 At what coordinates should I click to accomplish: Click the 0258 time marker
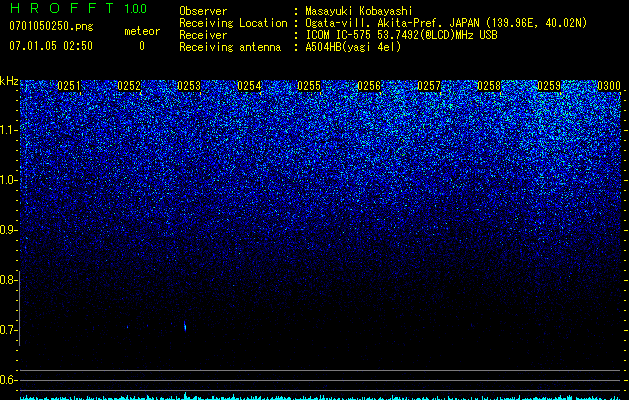[x=489, y=86]
